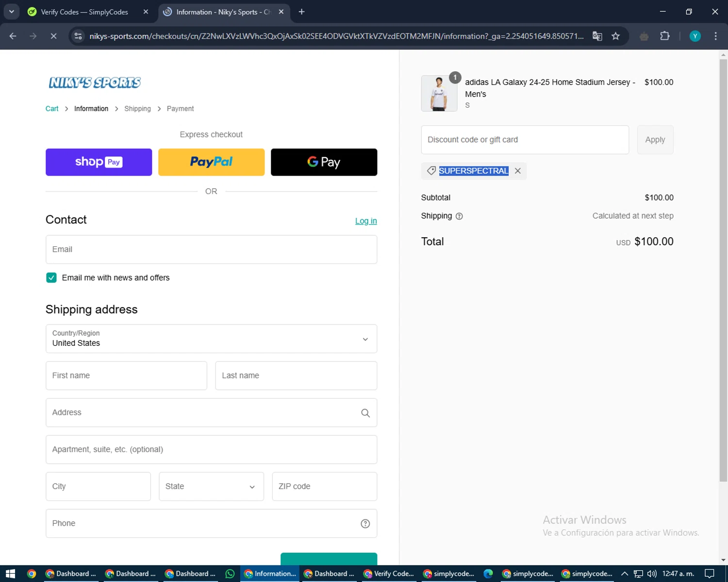This screenshot has width=728, height=582.
Task: Open a new browser tab
Action: click(301, 12)
